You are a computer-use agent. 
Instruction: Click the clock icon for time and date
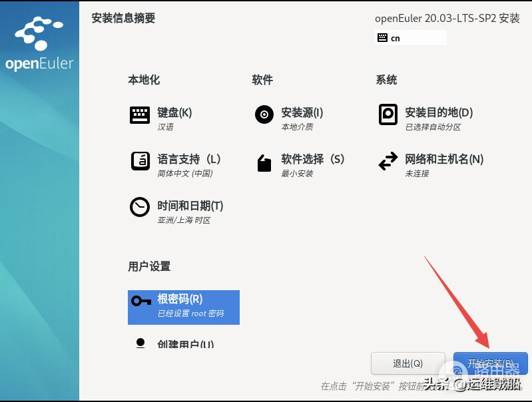pos(139,206)
